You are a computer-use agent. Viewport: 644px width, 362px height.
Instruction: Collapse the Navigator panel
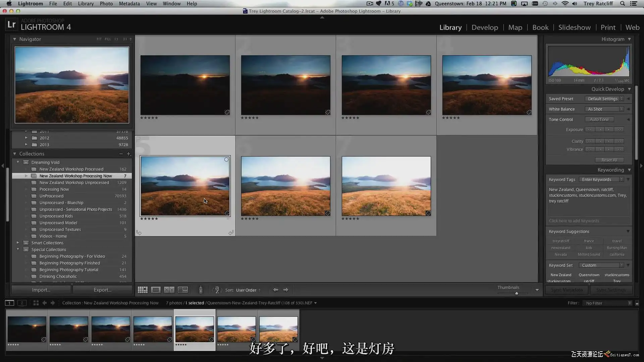[15, 39]
